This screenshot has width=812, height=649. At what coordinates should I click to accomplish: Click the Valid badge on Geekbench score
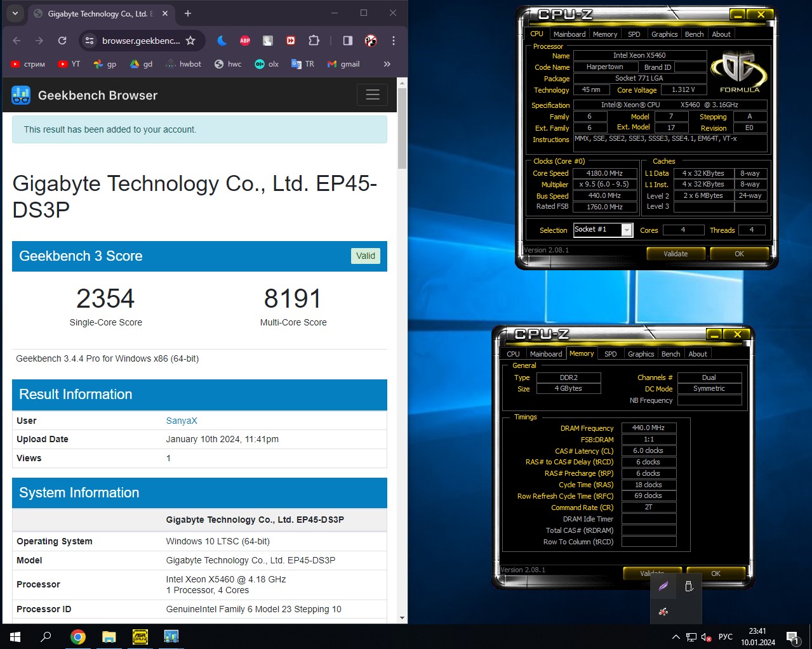coord(366,256)
